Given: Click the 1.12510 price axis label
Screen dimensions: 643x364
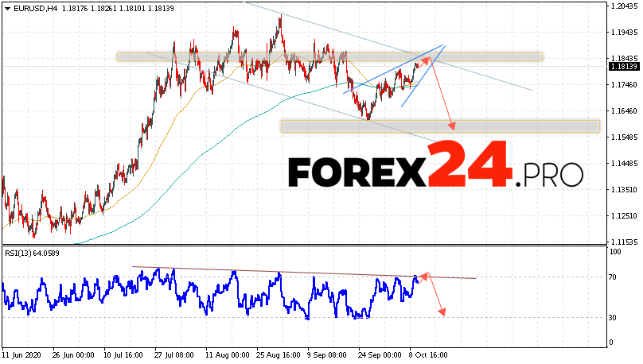Looking at the screenshot, I should tap(624, 216).
